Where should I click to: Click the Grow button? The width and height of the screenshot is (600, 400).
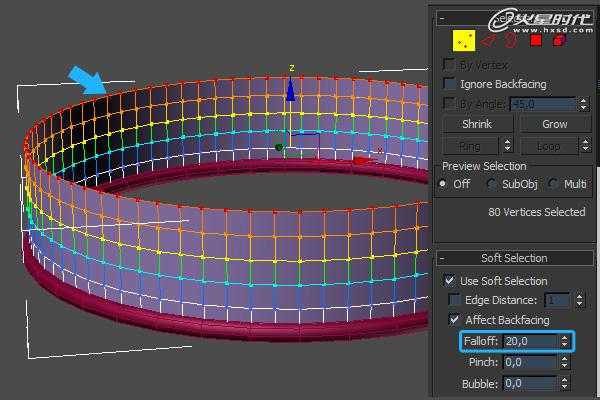pos(554,124)
